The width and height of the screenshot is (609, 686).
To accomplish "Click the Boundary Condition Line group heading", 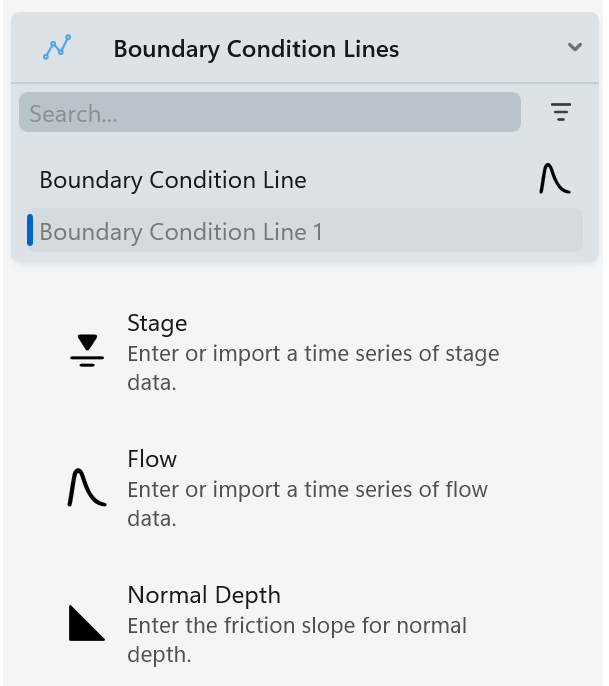I will tap(173, 180).
